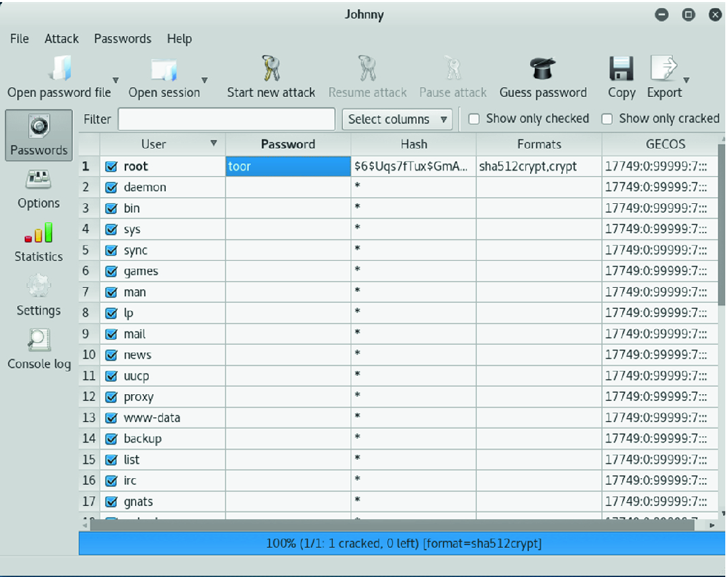Select row header number 12
728x577 pixels.
pos(89,397)
